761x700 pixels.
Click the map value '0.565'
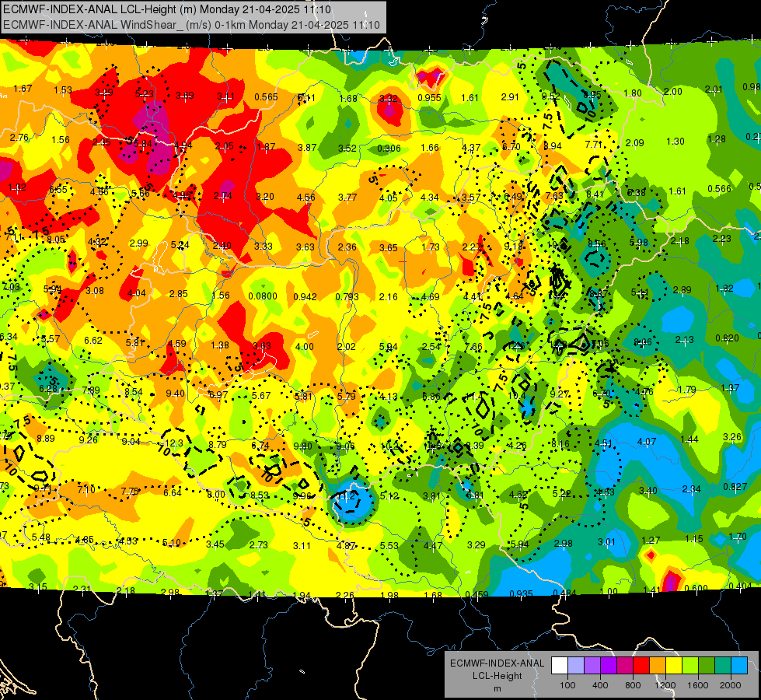[x=266, y=97]
